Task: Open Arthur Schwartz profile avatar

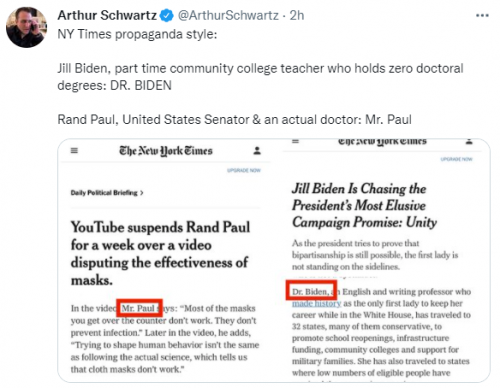Action: point(26,27)
